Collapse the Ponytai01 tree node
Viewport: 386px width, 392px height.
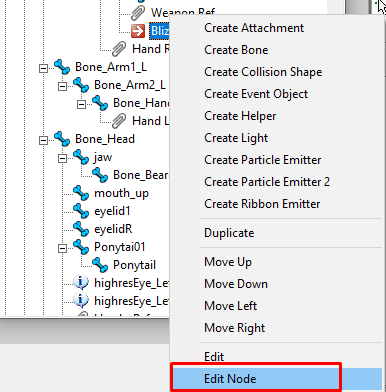pyautogui.click(x=62, y=248)
